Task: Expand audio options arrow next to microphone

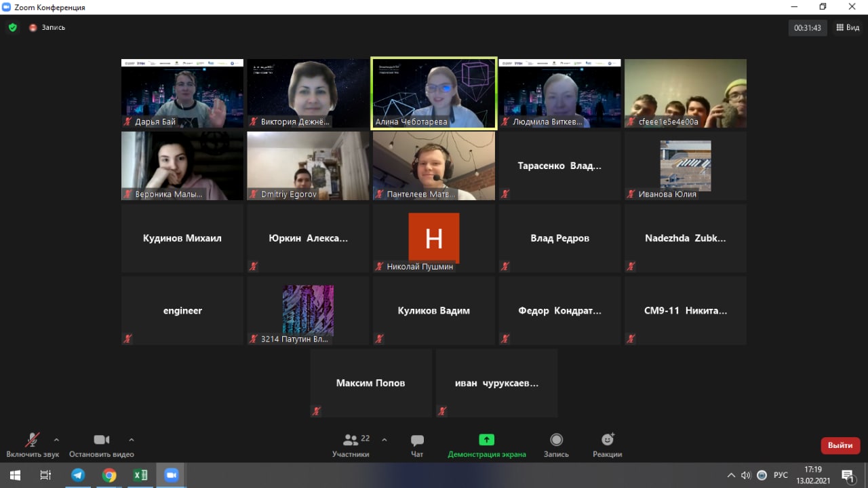Action: pyautogui.click(x=56, y=439)
